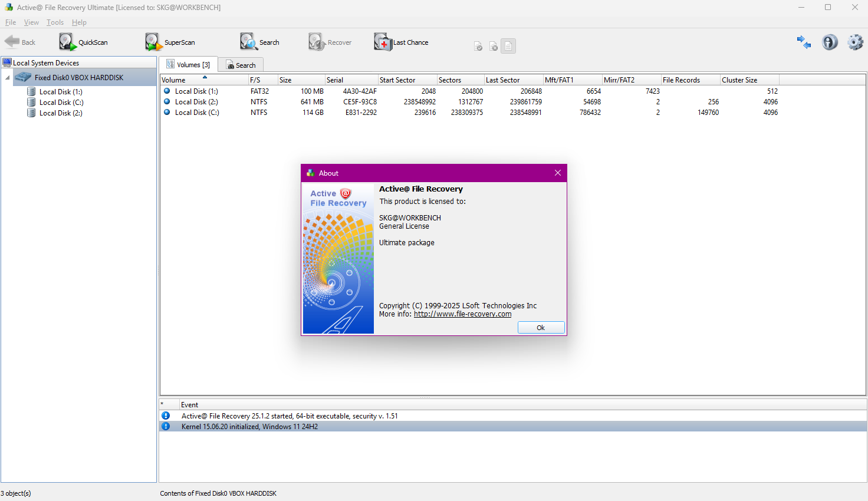868x501 pixels.
Task: Launch SuperScan from the toolbar
Action: [x=170, y=42]
